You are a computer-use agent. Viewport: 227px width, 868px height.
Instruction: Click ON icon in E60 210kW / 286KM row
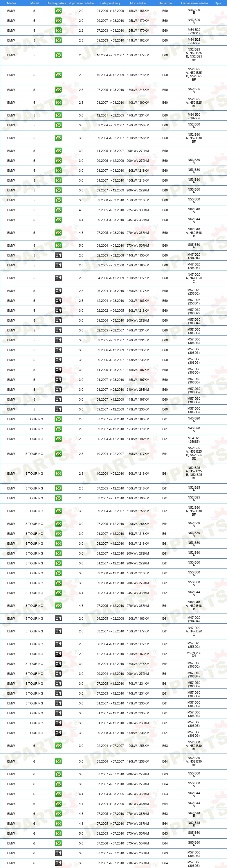(58, 389)
